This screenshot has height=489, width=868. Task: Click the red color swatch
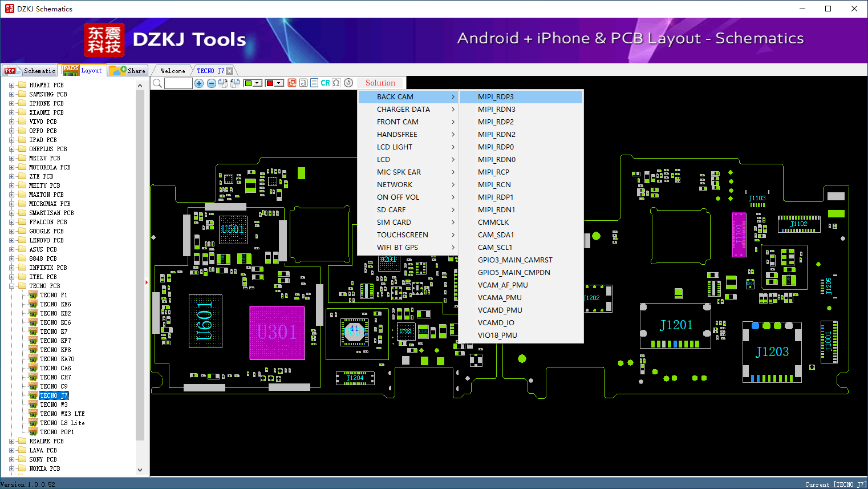(270, 83)
